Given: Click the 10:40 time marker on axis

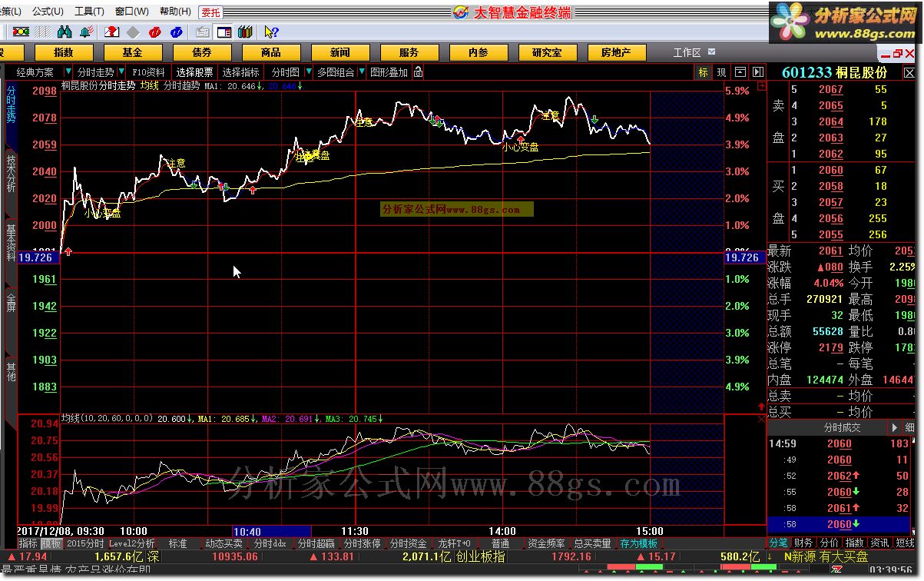Looking at the screenshot, I should click(271, 531).
